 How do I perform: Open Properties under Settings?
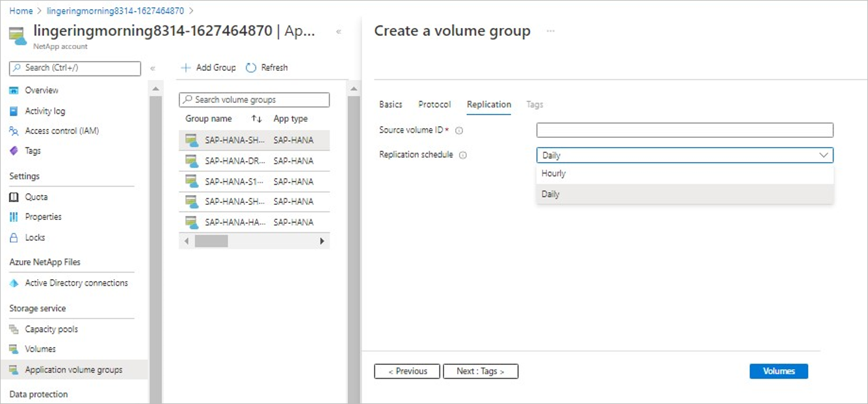(x=44, y=217)
